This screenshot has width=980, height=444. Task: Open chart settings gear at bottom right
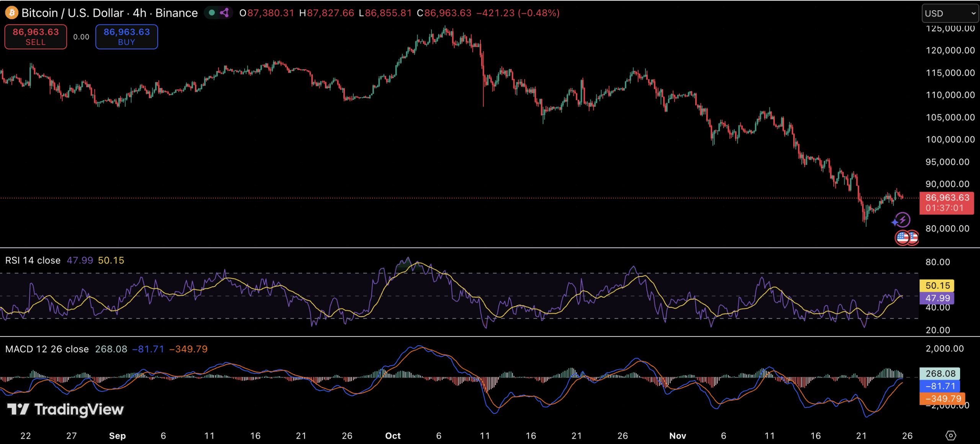[951, 435]
